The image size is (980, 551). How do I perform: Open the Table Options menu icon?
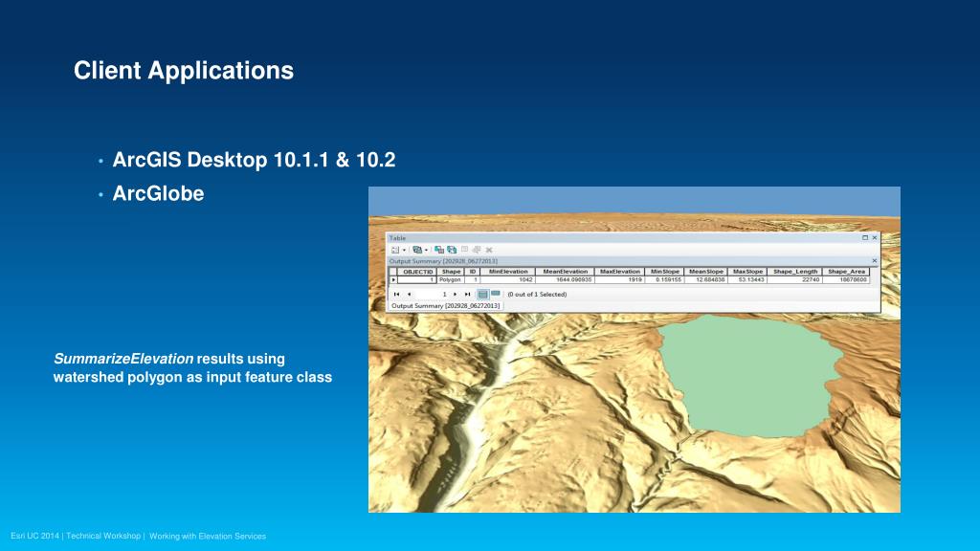click(x=395, y=250)
